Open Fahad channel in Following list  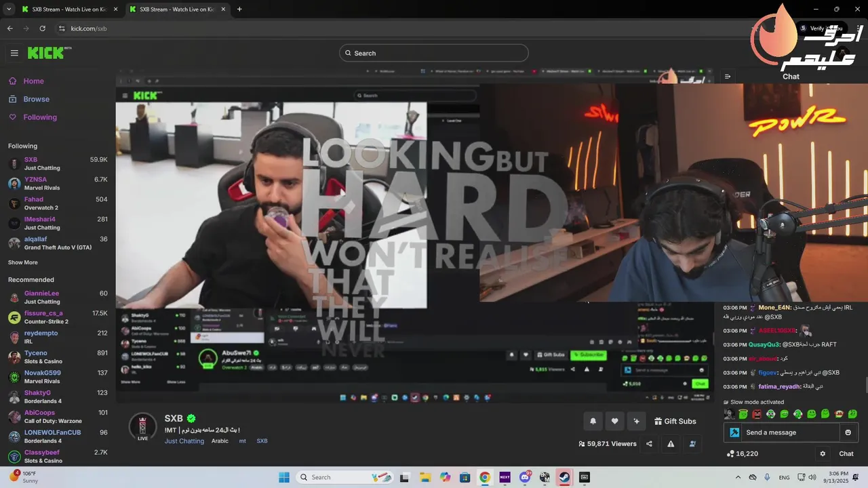click(x=58, y=203)
